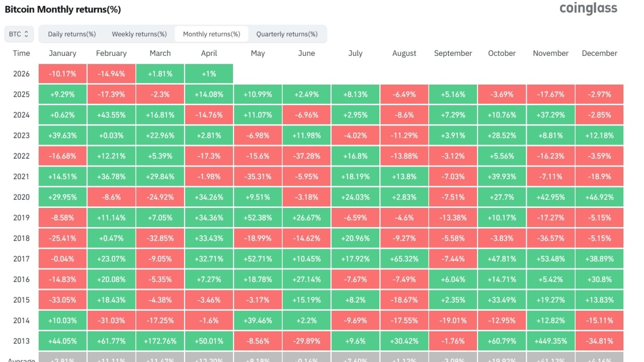644x362 pixels.
Task: Click the August column header
Action: [x=404, y=53]
